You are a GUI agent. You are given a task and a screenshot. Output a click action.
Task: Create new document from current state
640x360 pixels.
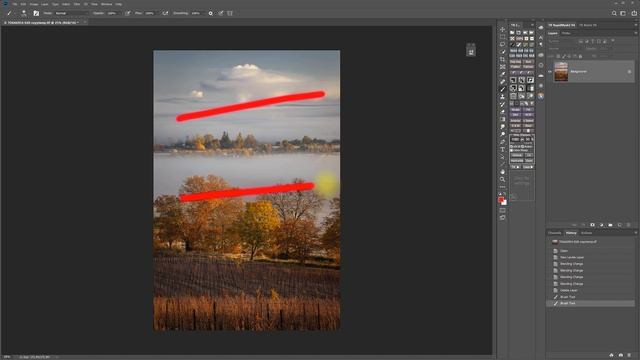611,356
